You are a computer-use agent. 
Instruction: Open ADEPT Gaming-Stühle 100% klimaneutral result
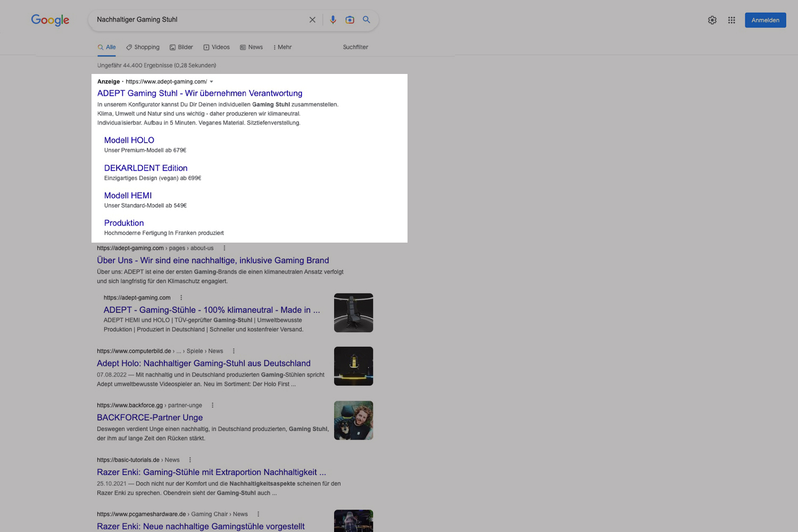click(212, 310)
